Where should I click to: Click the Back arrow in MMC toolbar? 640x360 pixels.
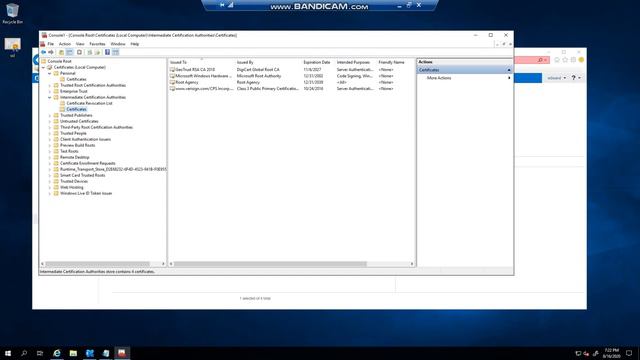click(43, 52)
